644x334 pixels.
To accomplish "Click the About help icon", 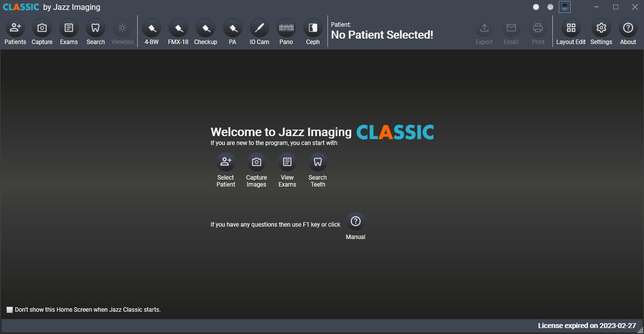I will tap(628, 28).
